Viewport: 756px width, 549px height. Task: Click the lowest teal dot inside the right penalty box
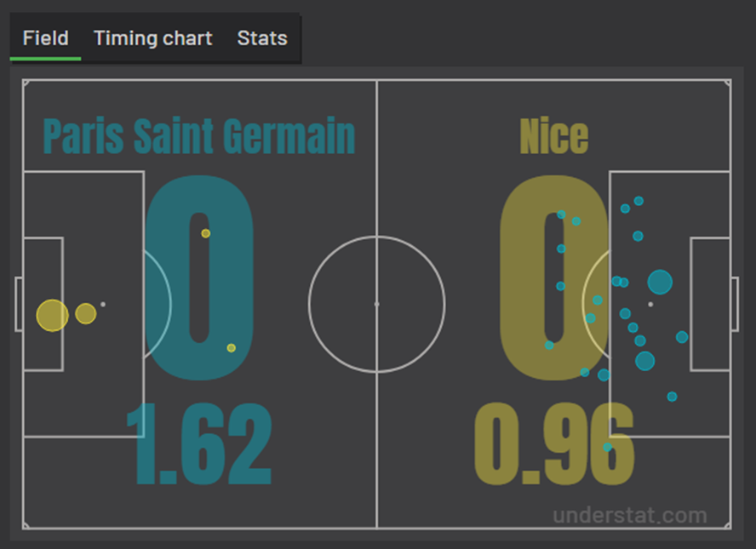pos(672,397)
